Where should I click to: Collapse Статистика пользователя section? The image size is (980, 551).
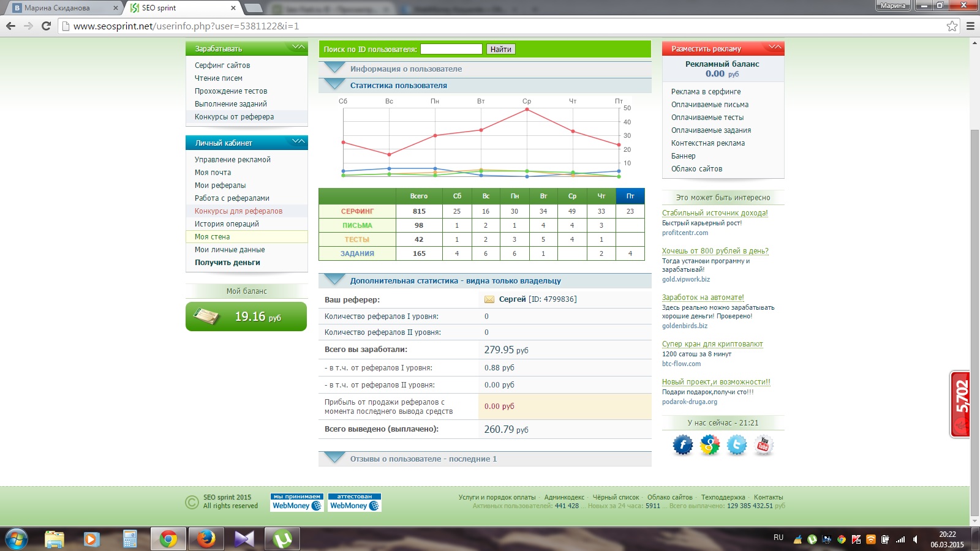tap(484, 86)
